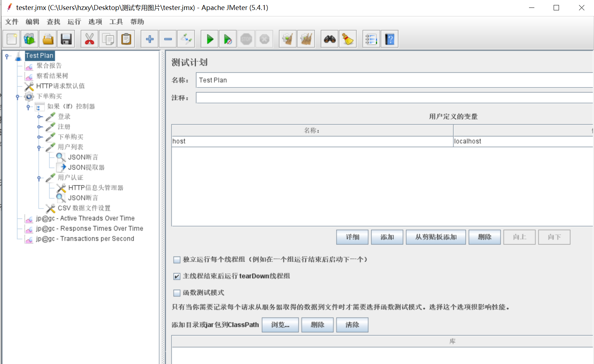
Task: Select HTTP信息头管理器 element
Action: (x=96, y=188)
